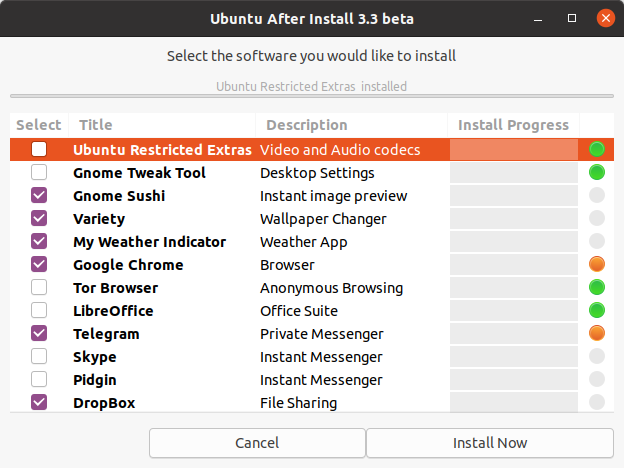Image resolution: width=624 pixels, height=468 pixels.
Task: Tick the Pidgin checkbox
Action: pyautogui.click(x=39, y=379)
